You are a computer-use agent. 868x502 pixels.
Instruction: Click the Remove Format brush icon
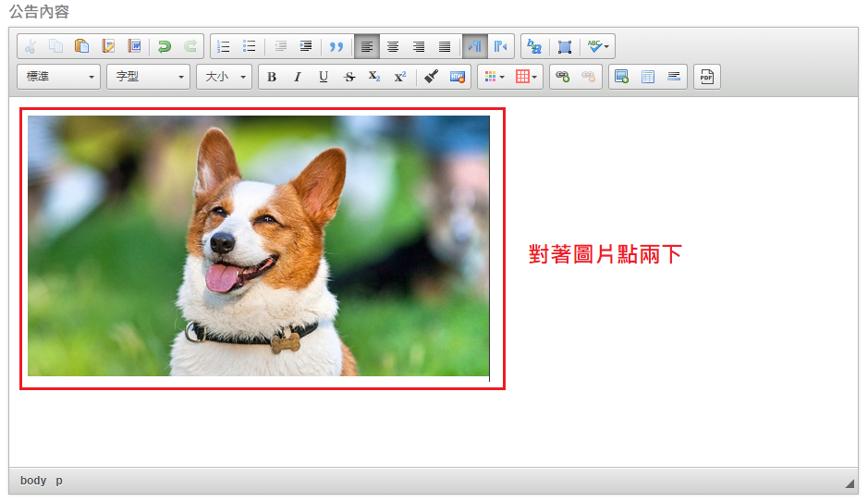[431, 77]
